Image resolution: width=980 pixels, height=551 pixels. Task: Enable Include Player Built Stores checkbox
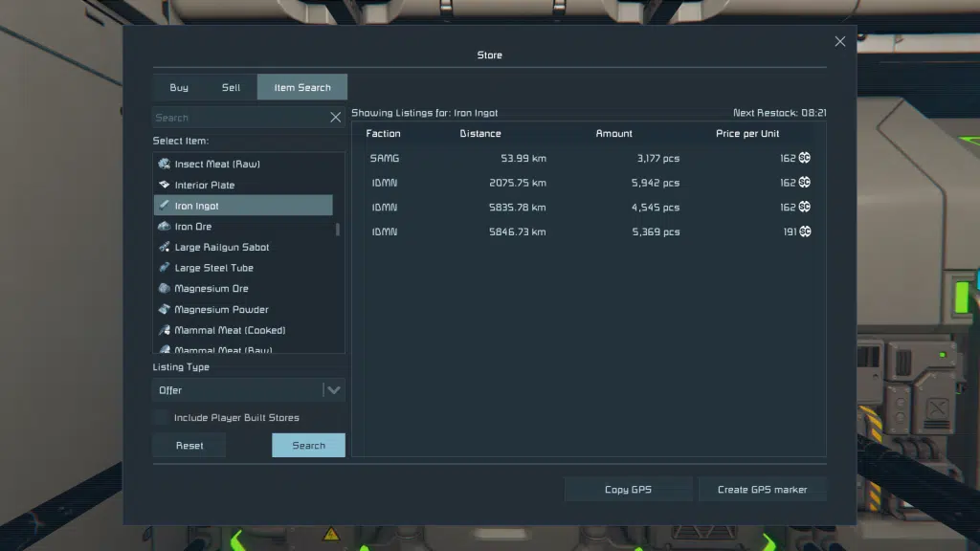tap(162, 417)
